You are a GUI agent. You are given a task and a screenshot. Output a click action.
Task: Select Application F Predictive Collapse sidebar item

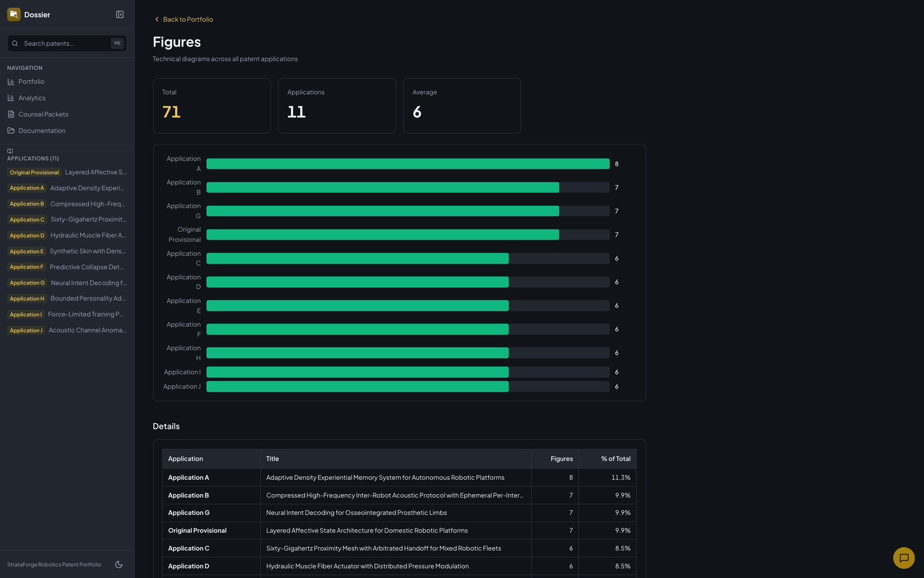coord(67,267)
